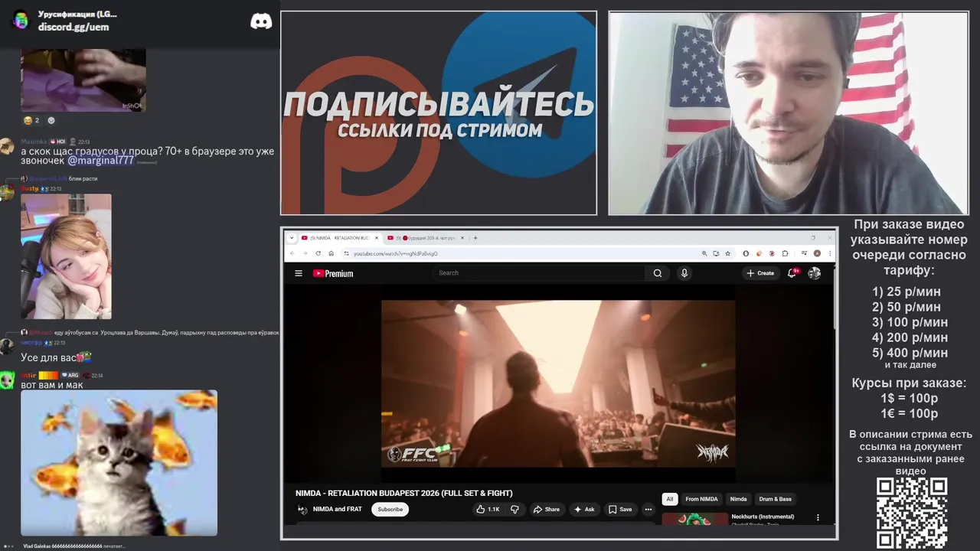Image resolution: width=980 pixels, height=551 pixels.
Task: Click the YouTube video player
Action: point(558,383)
